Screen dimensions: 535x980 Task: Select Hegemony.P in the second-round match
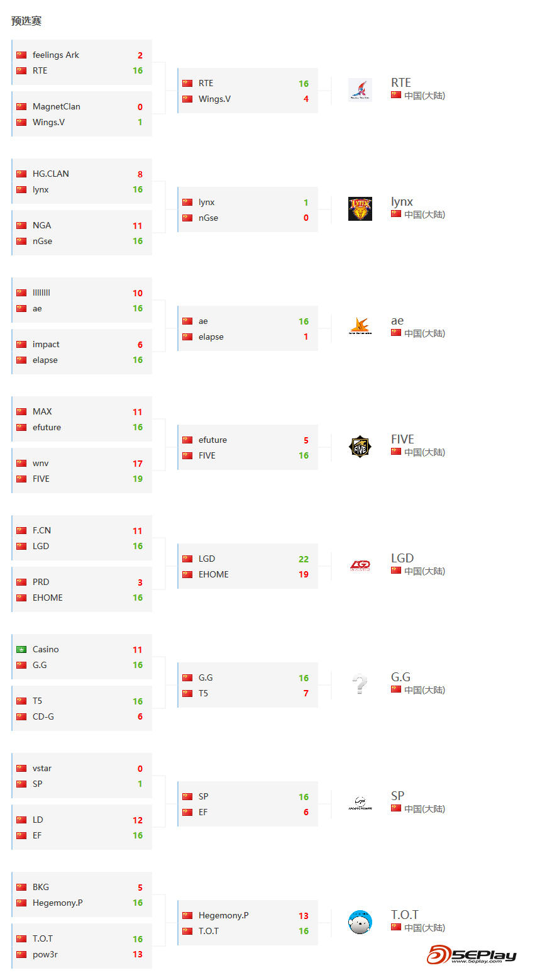click(224, 915)
